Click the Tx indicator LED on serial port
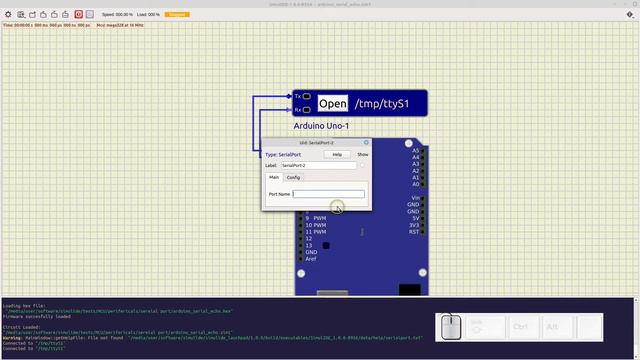The height and width of the screenshot is (360, 640). pyautogui.click(x=307, y=96)
